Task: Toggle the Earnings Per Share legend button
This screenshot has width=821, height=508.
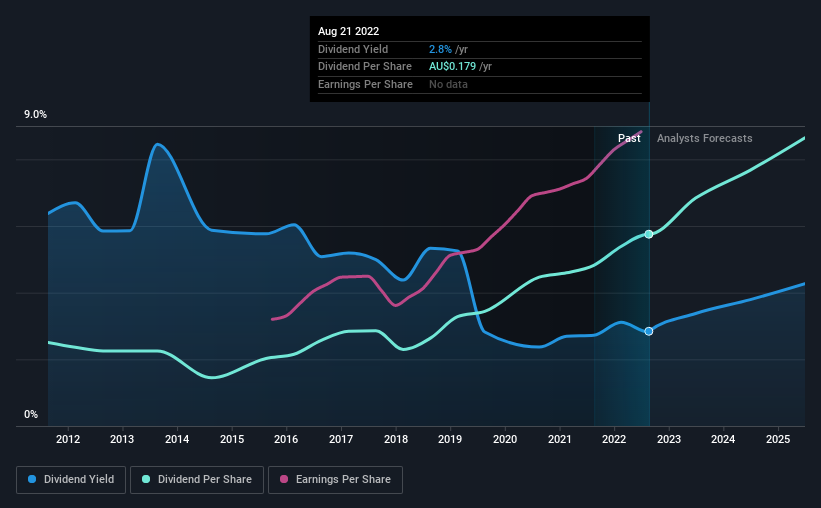Action: [335, 480]
